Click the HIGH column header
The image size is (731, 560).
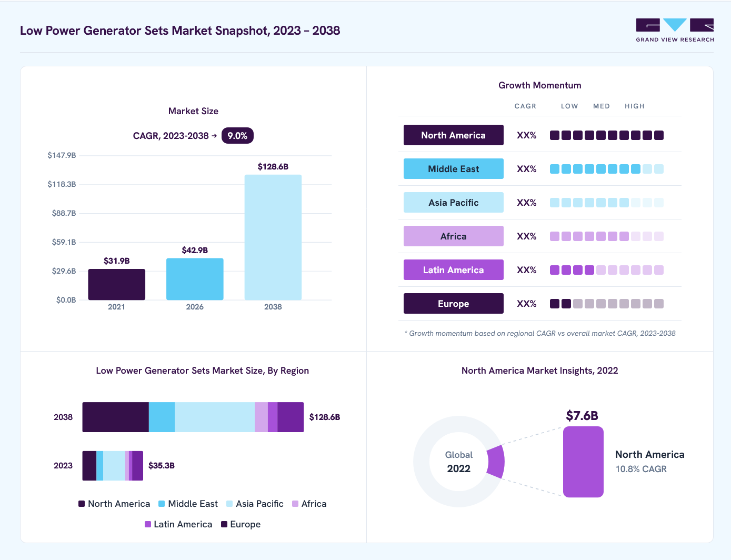[635, 106]
